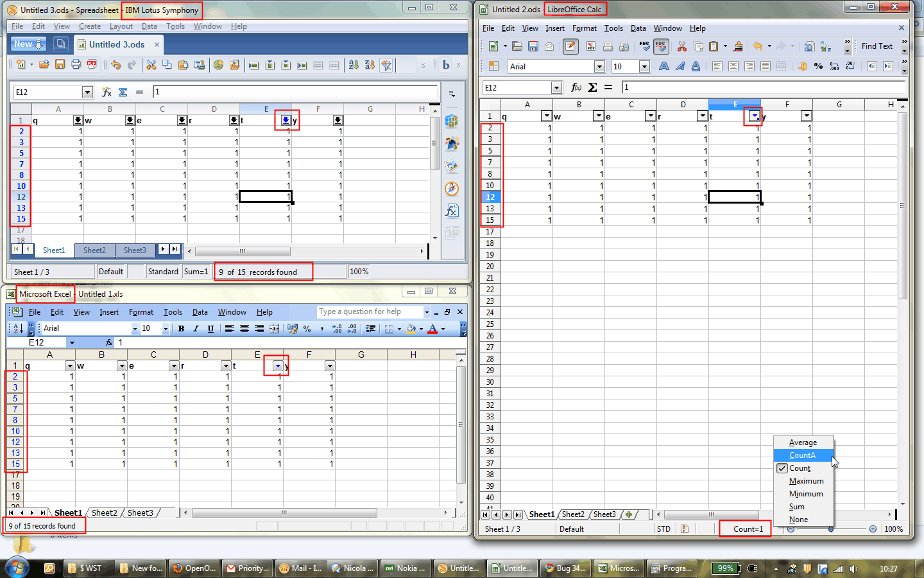This screenshot has height=578, width=924.
Task: Click Export as PDF icon in LibreOffice toolbar
Action: pyautogui.click(x=591, y=46)
